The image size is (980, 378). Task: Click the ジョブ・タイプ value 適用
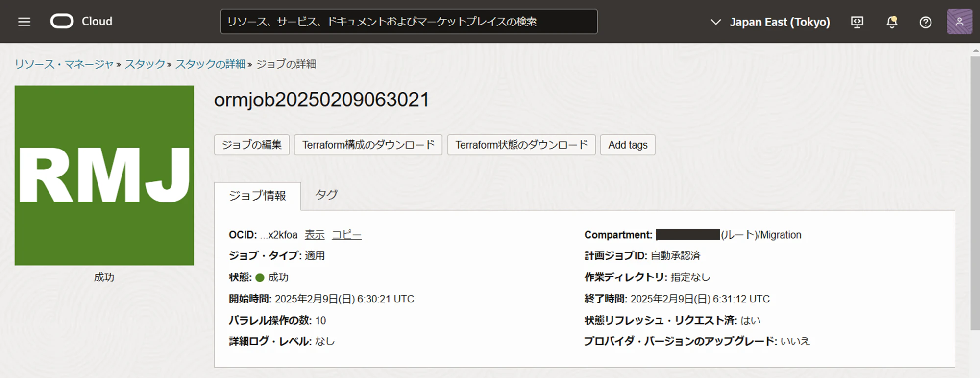pyautogui.click(x=315, y=256)
